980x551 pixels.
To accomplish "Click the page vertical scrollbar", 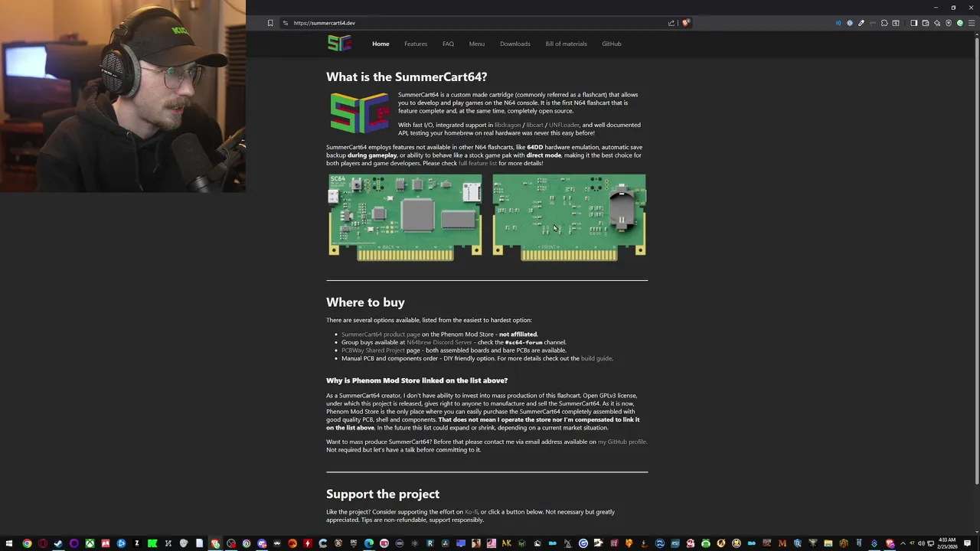I will pyautogui.click(x=976, y=260).
